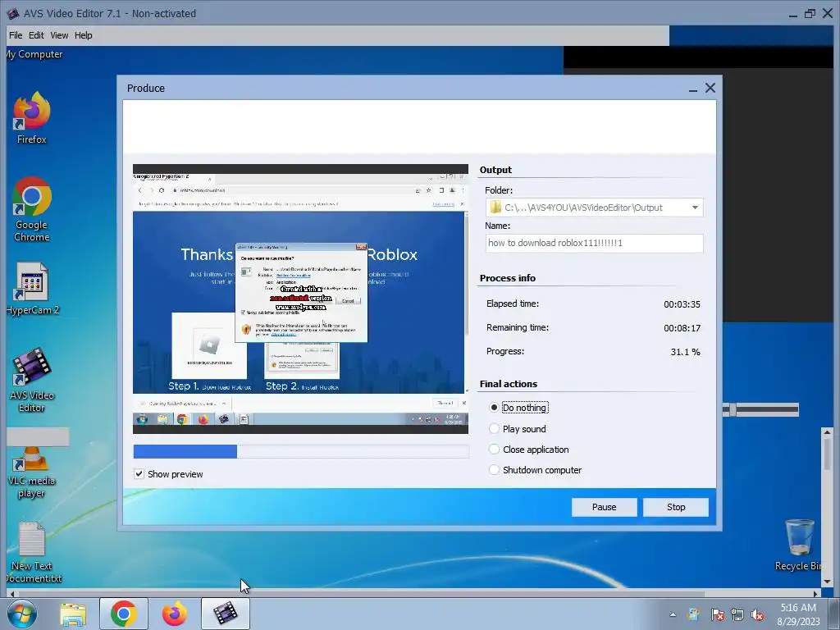Screen dimensions: 840x630
Task: Open the Firefox desktop shortcut
Action: [32, 118]
